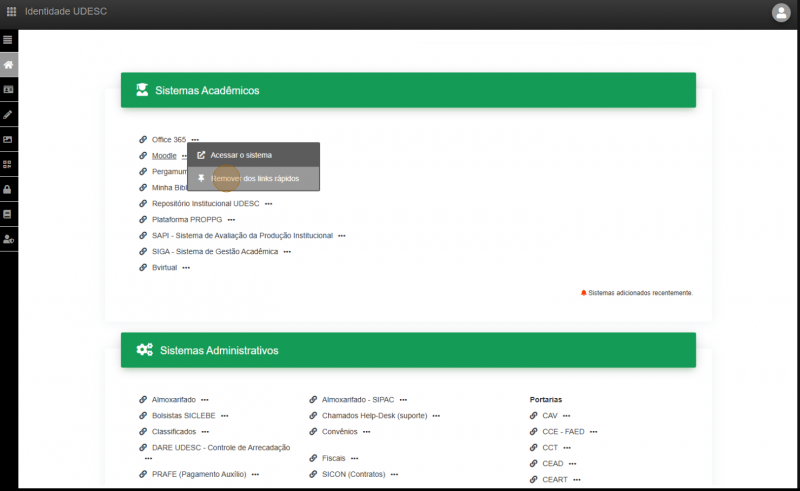Click the padlock icon in sidebar

8,189
